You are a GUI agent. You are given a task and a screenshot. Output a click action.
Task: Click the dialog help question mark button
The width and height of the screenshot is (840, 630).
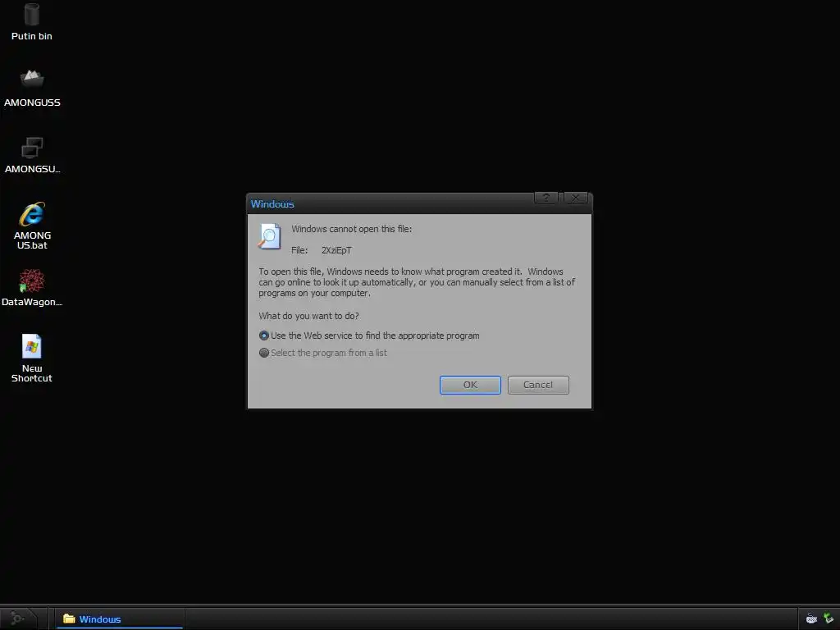pos(546,198)
